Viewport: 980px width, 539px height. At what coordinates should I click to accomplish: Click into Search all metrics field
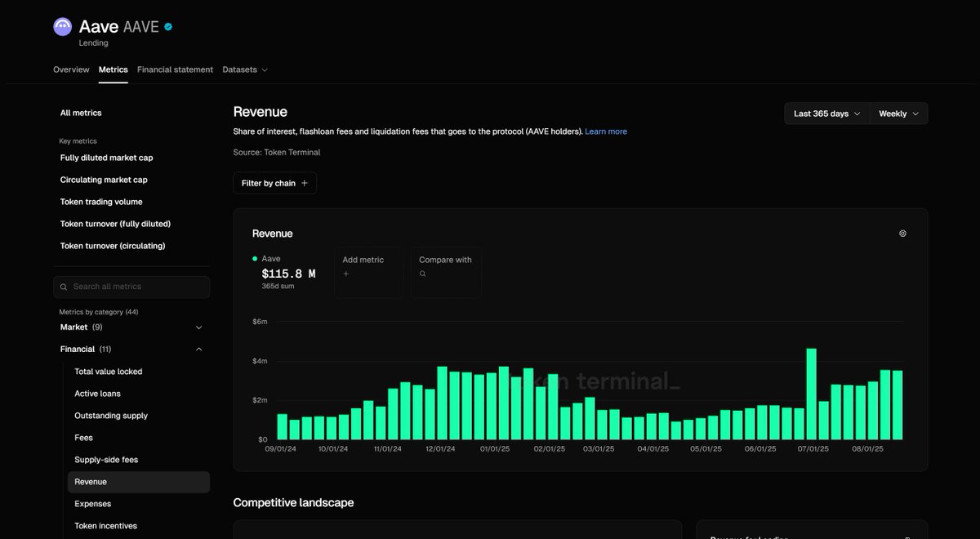[131, 287]
